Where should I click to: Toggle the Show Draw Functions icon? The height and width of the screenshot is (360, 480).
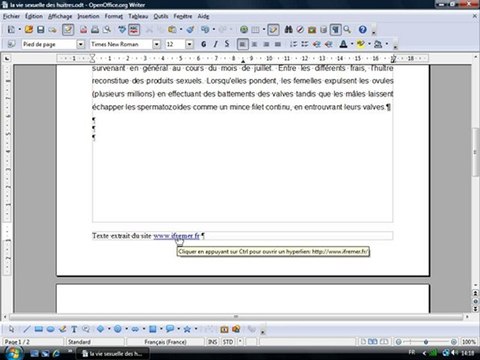(273, 30)
